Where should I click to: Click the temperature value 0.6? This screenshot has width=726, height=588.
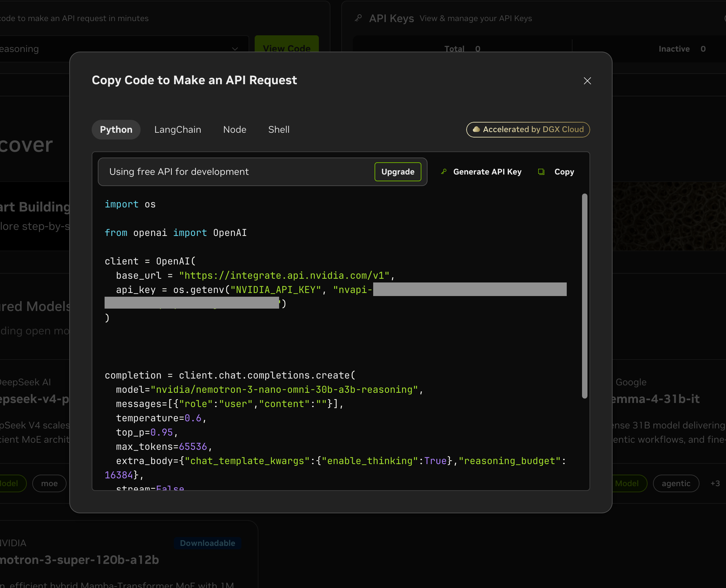pos(193,418)
